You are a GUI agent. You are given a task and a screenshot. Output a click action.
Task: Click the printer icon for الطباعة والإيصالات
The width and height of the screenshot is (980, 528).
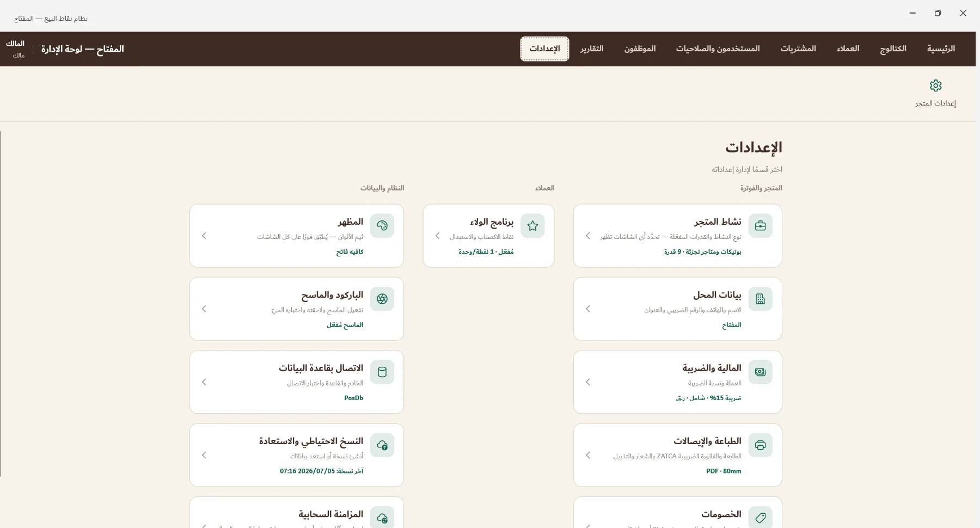coord(760,445)
